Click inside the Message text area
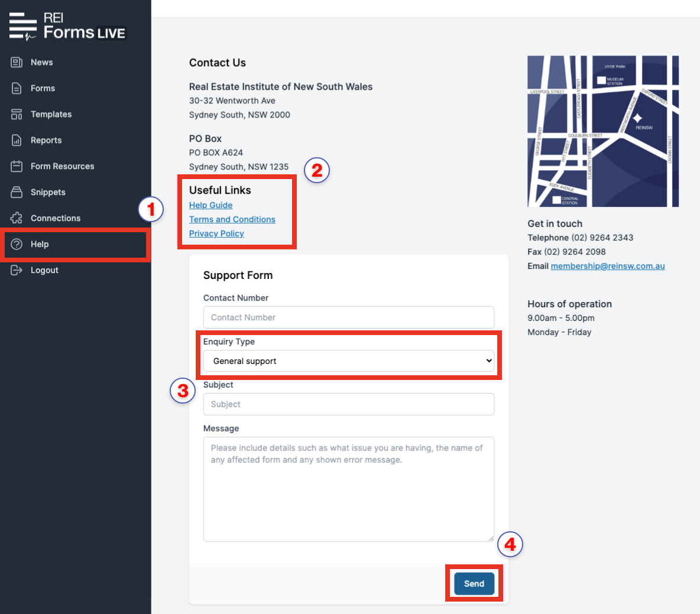The image size is (700, 614). coord(349,489)
